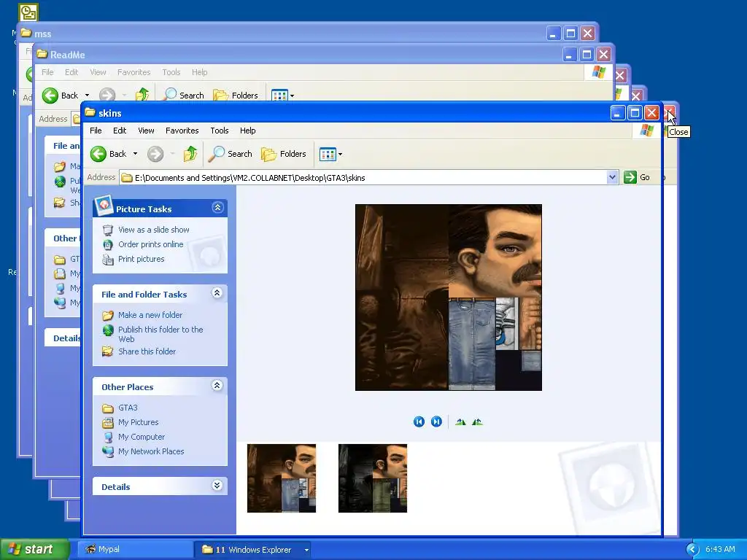Click Share this folder link
The height and width of the screenshot is (560, 747).
pos(147,351)
